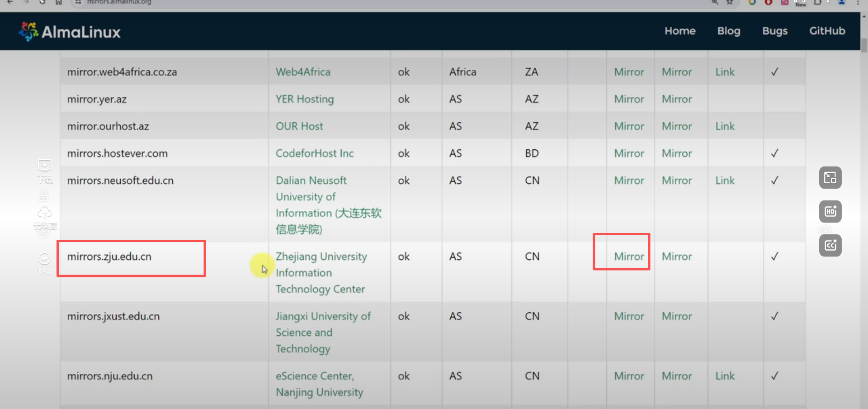The width and height of the screenshot is (868, 409).
Task: Open the Bugs navigation link
Action: [x=775, y=31]
